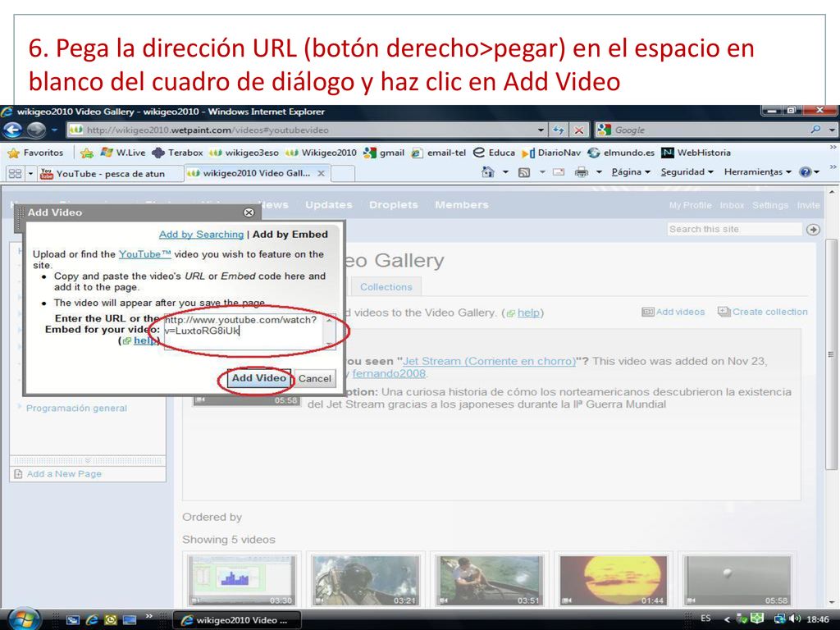Open the 03:51 video thumbnail
The image size is (840, 630).
(489, 580)
